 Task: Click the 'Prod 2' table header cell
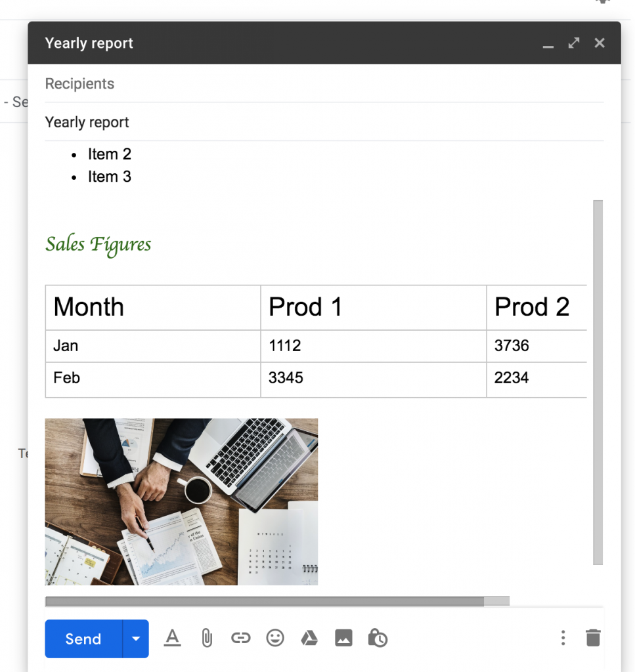536,307
